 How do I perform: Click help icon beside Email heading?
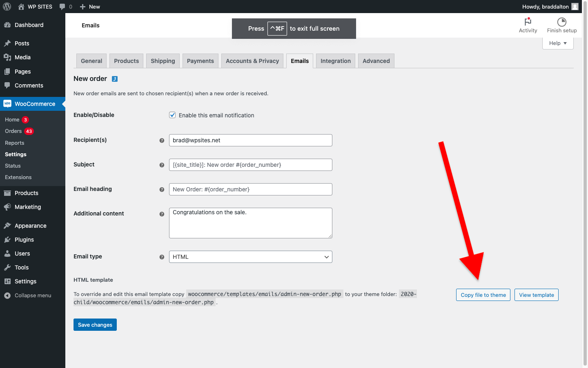162,189
